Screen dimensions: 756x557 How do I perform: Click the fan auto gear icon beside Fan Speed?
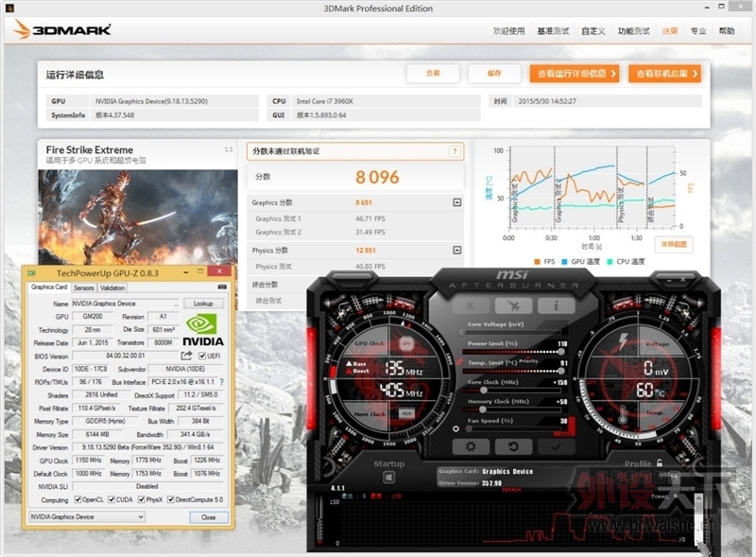coord(455,428)
